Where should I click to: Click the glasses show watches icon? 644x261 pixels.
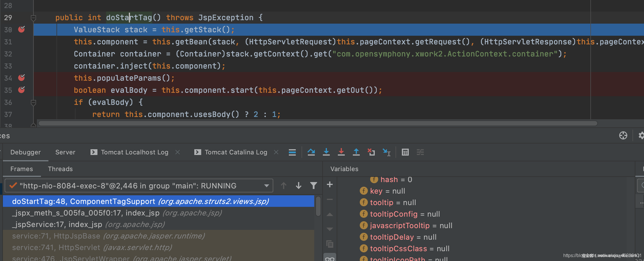click(x=330, y=258)
